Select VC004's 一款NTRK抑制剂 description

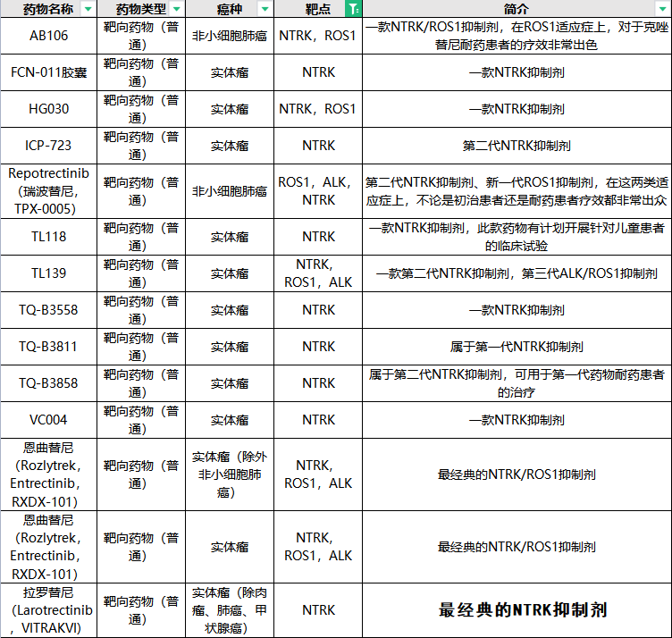(x=517, y=420)
